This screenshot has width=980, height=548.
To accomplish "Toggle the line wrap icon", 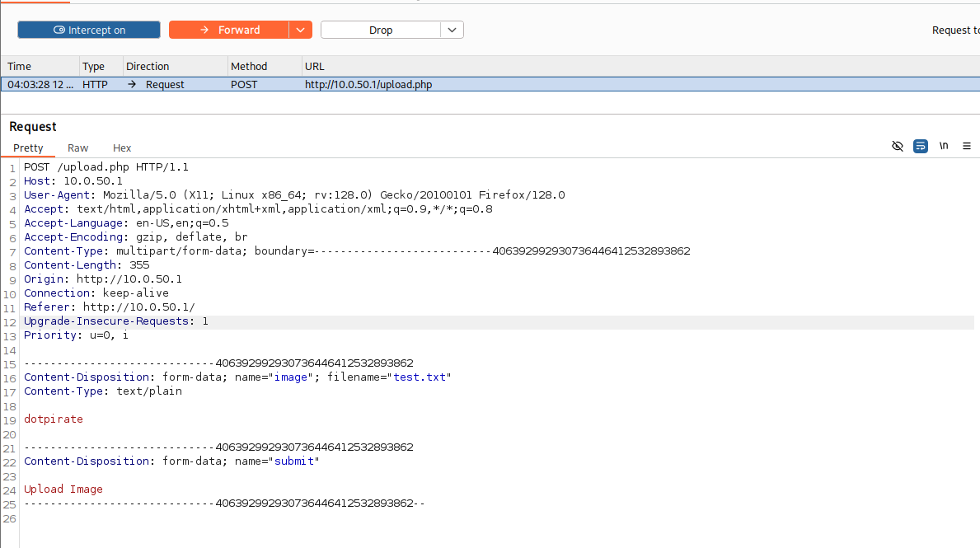I will pos(921,146).
